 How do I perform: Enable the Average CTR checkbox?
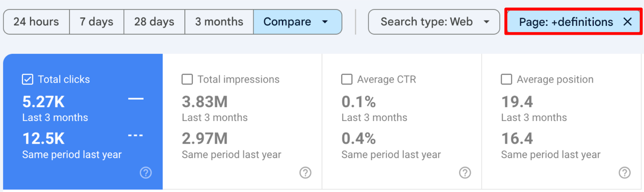click(x=347, y=79)
